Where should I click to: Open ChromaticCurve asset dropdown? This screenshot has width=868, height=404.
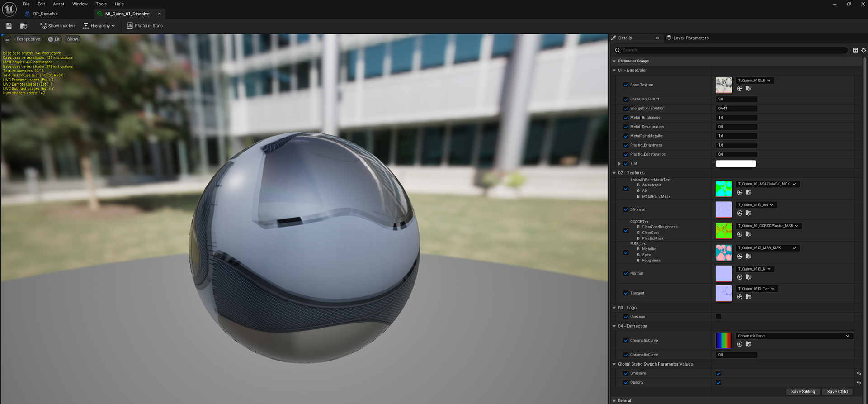pyautogui.click(x=794, y=336)
